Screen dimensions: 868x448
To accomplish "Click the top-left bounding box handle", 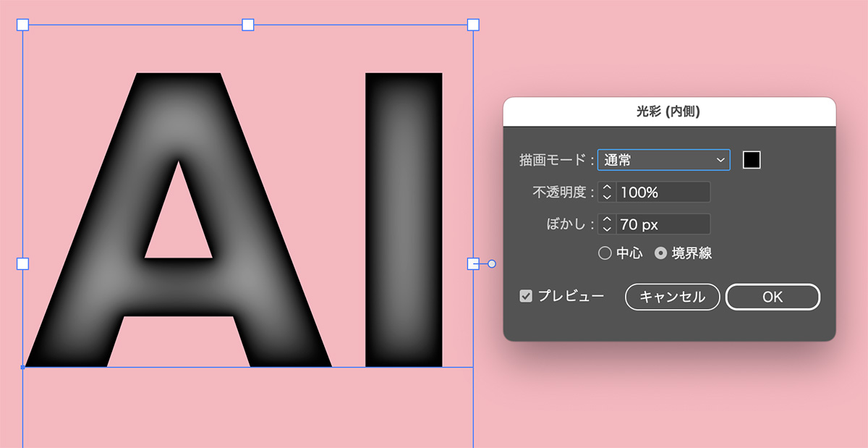I will point(22,24).
